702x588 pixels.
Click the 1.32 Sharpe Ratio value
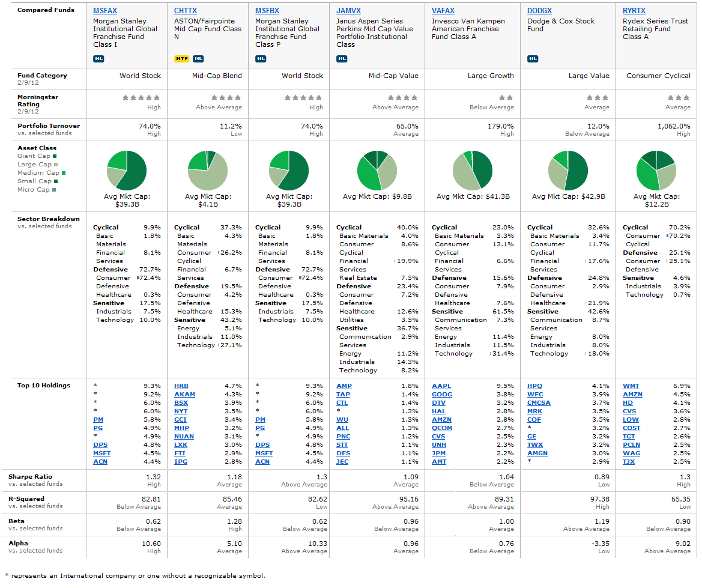(x=153, y=477)
